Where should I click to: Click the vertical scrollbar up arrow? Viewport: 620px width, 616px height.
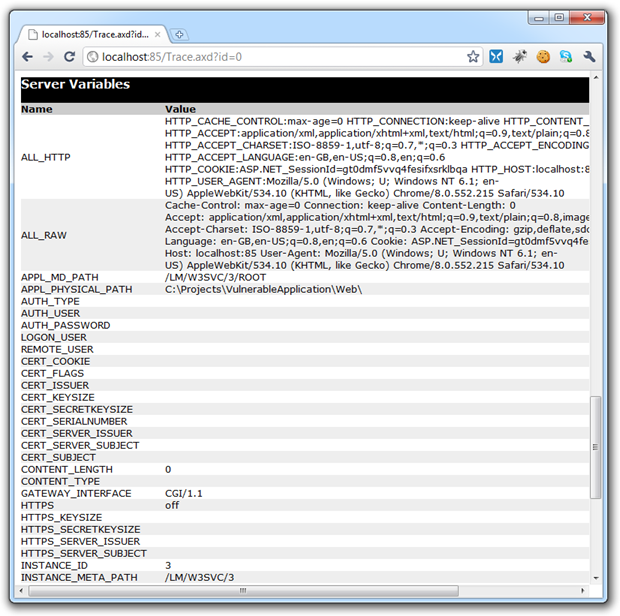click(x=595, y=78)
